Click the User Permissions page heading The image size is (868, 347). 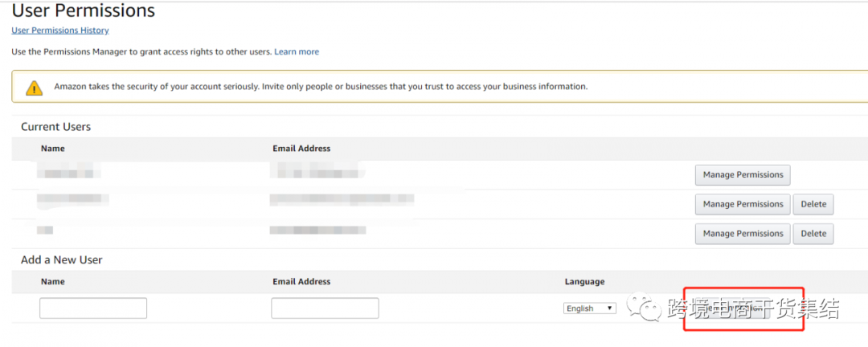tap(84, 11)
